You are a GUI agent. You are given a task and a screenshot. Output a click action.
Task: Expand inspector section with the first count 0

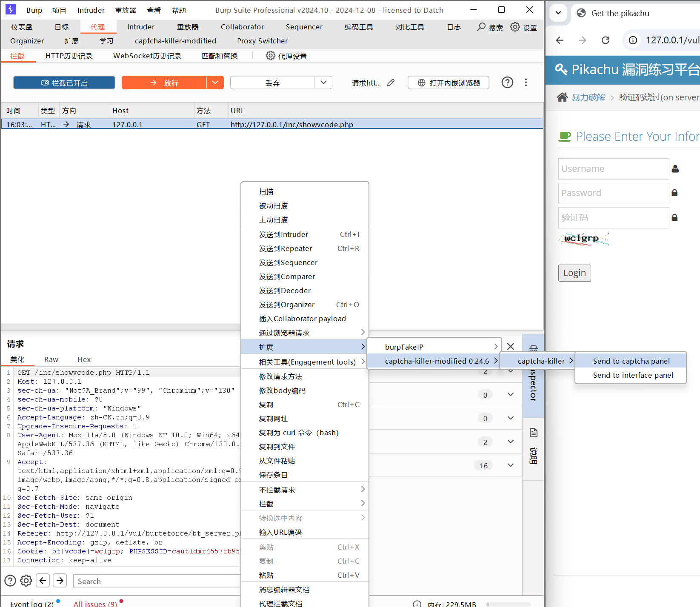[x=511, y=394]
